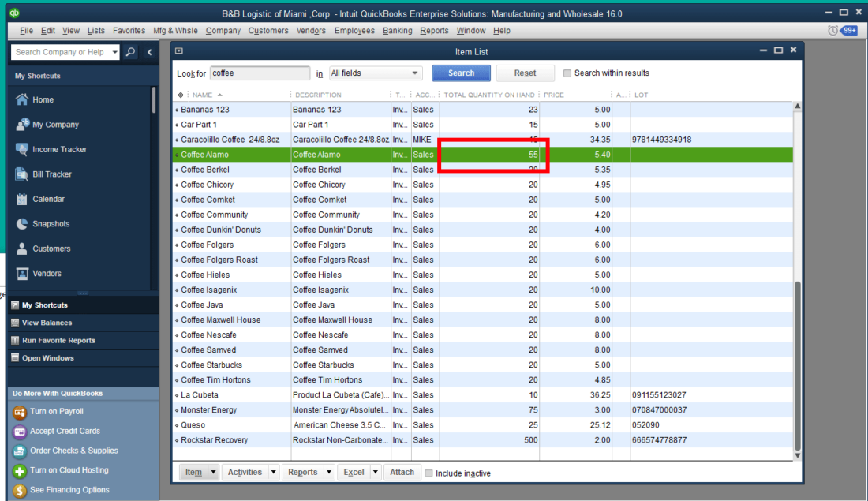Click the reminders 99+ alert icon

pos(849,31)
